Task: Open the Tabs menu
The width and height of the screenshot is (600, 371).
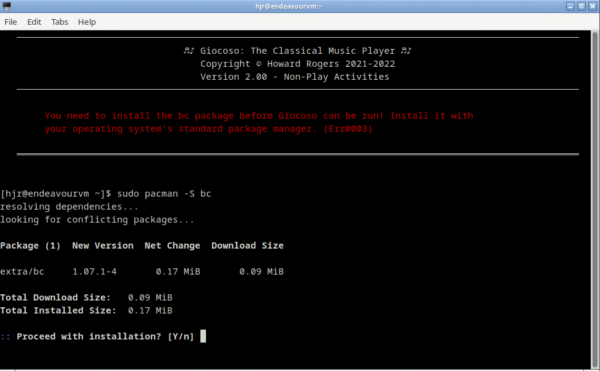Action: tap(60, 22)
